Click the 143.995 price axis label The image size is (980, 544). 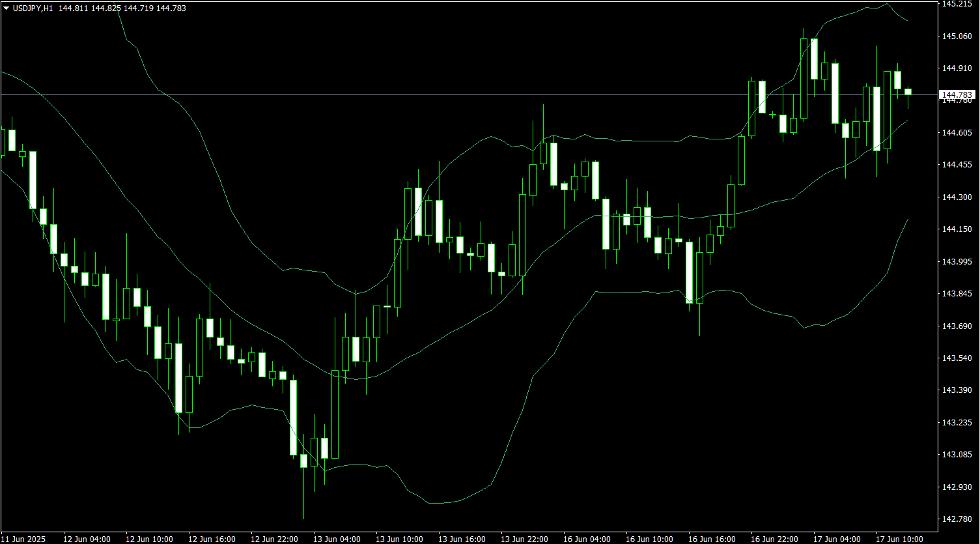click(957, 261)
